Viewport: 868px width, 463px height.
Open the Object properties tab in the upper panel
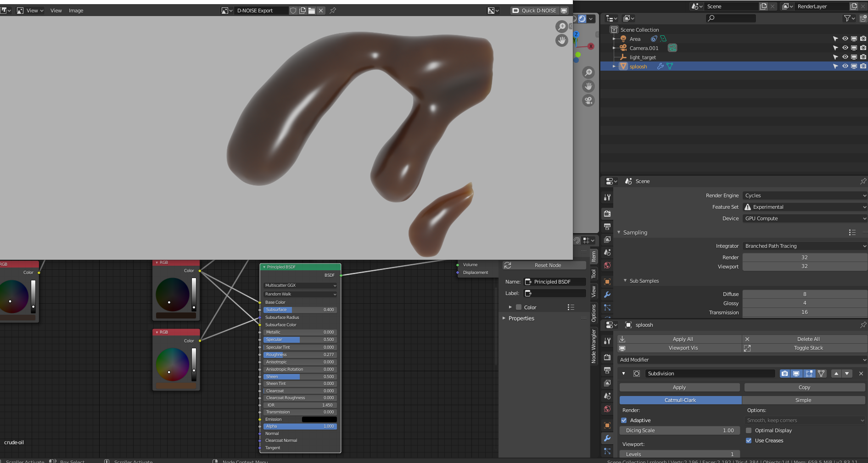pos(607,282)
